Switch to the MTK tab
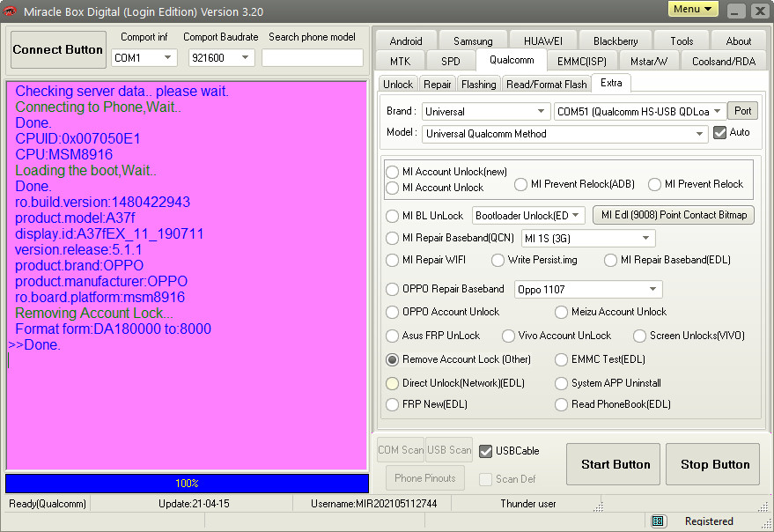Viewport: 774px width, 532px height. point(400,62)
